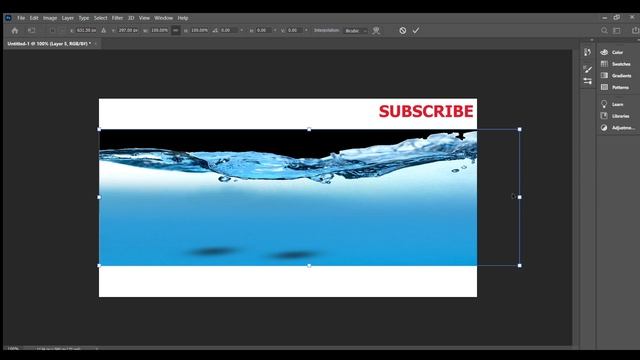Open the History panel icon
640x360 pixels.
click(x=587, y=52)
